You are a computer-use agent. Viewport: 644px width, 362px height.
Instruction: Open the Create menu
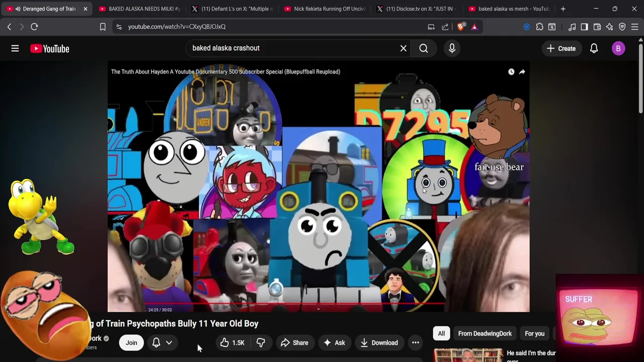pyautogui.click(x=561, y=48)
